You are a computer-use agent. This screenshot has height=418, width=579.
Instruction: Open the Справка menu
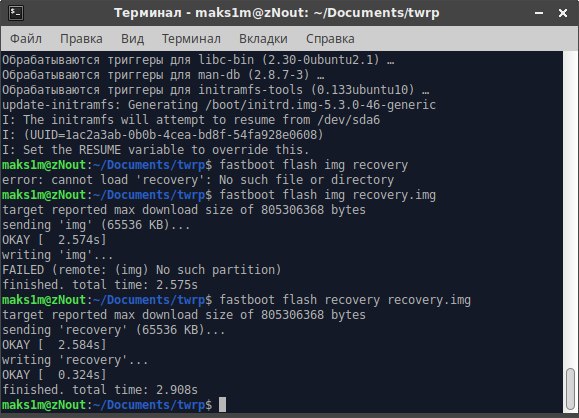pos(330,39)
